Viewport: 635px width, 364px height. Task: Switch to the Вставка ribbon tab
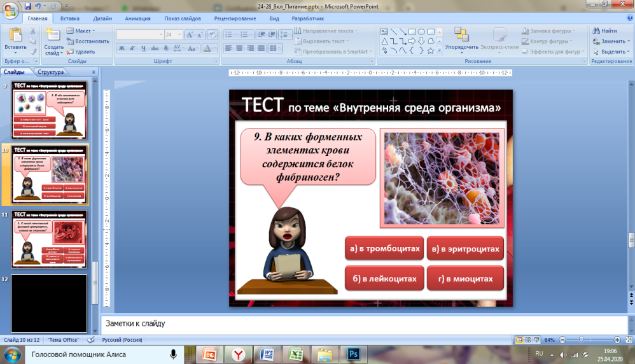70,19
